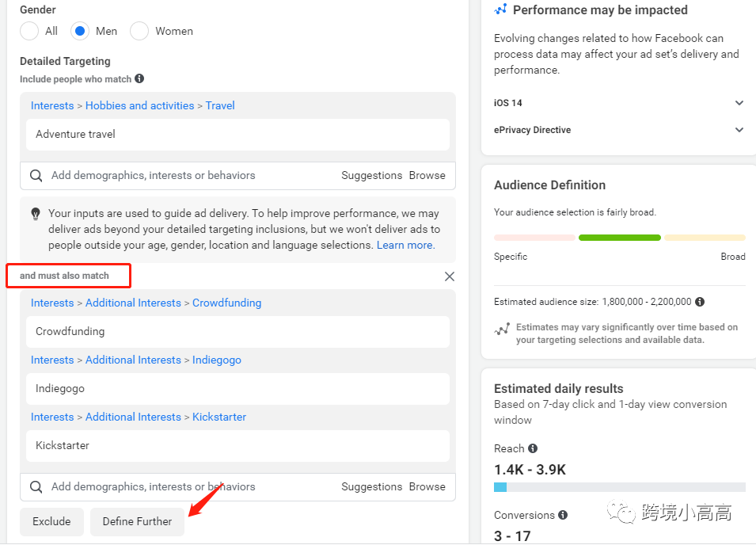The height and width of the screenshot is (545, 756).
Task: Open Suggestions in the top targeting box
Action: 372,175
